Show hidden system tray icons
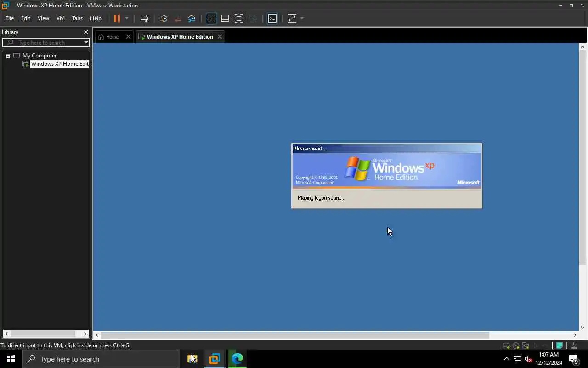Screen dimensions: 588x368 [507, 359]
